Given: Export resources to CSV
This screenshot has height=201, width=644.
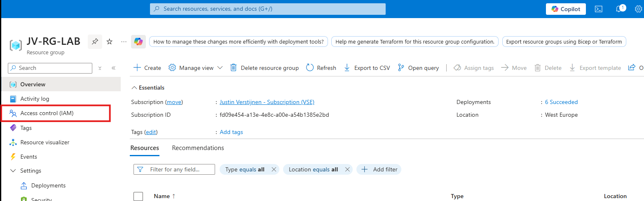Looking at the screenshot, I should (x=367, y=68).
